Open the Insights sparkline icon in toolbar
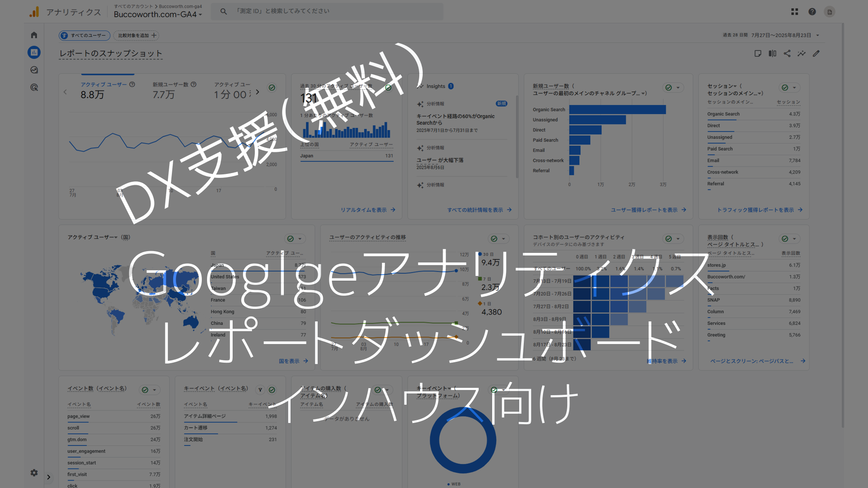This screenshot has width=868, height=488. [x=802, y=53]
